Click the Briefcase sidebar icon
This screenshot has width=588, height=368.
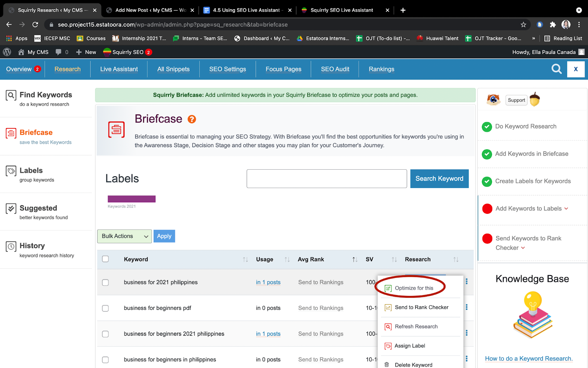tap(11, 133)
